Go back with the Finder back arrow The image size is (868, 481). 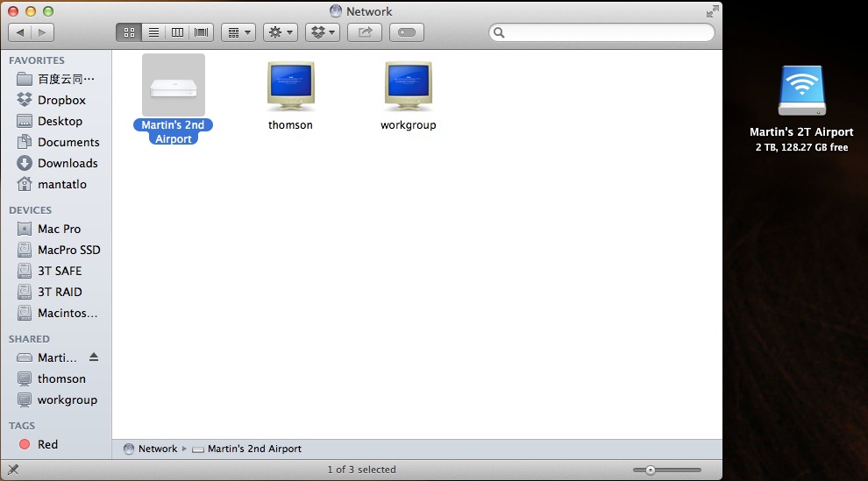(x=20, y=32)
